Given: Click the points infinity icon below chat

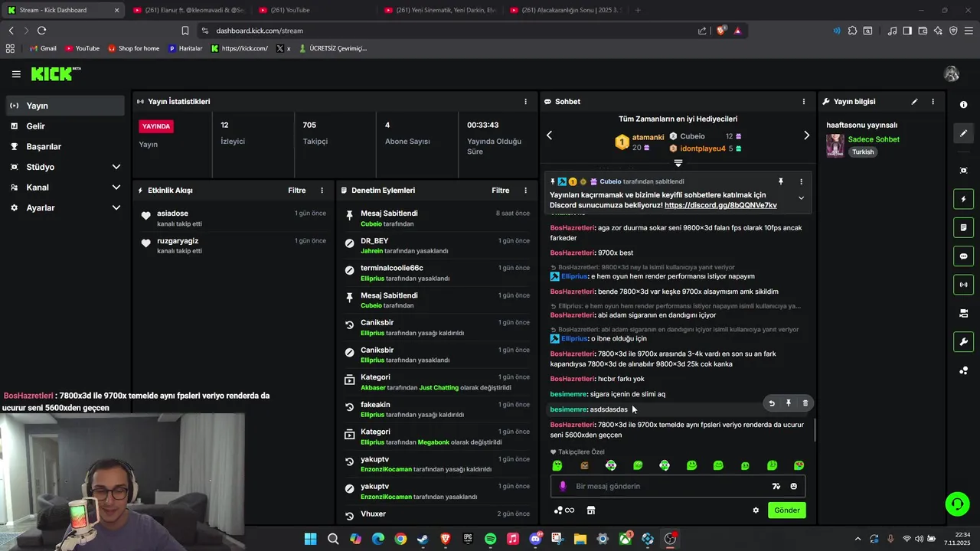Looking at the screenshot, I should (x=564, y=510).
